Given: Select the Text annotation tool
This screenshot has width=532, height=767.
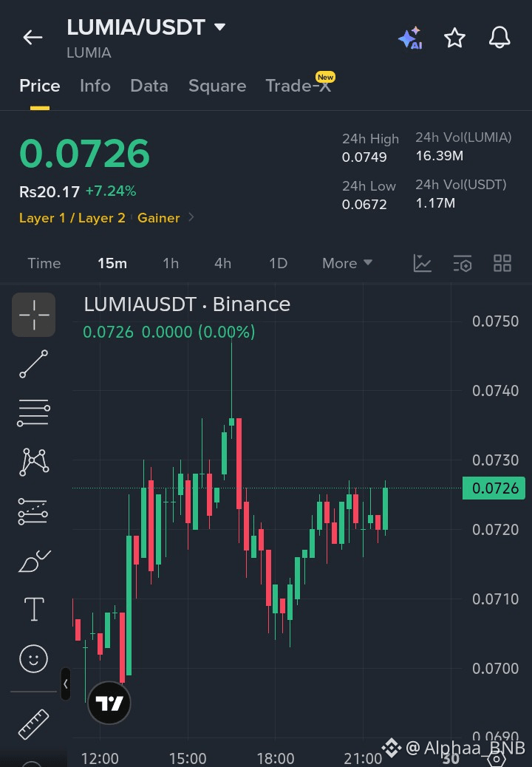Looking at the screenshot, I should [34, 609].
